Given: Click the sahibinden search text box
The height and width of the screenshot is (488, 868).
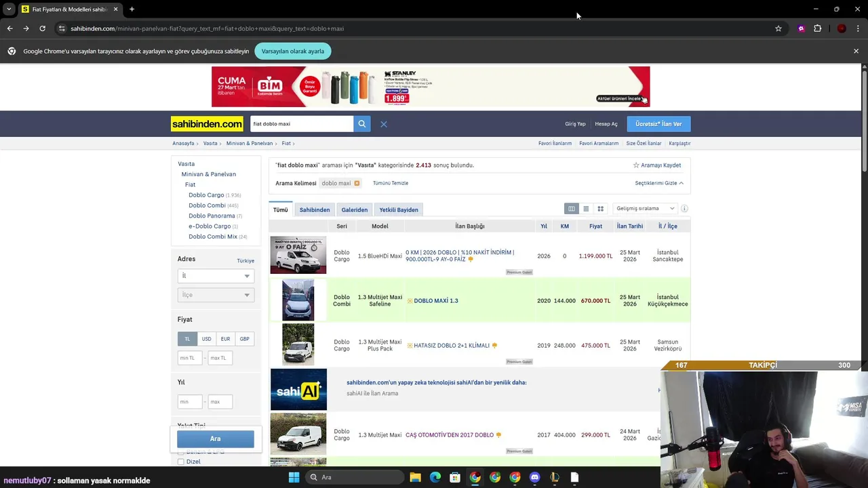Looking at the screenshot, I should [301, 124].
